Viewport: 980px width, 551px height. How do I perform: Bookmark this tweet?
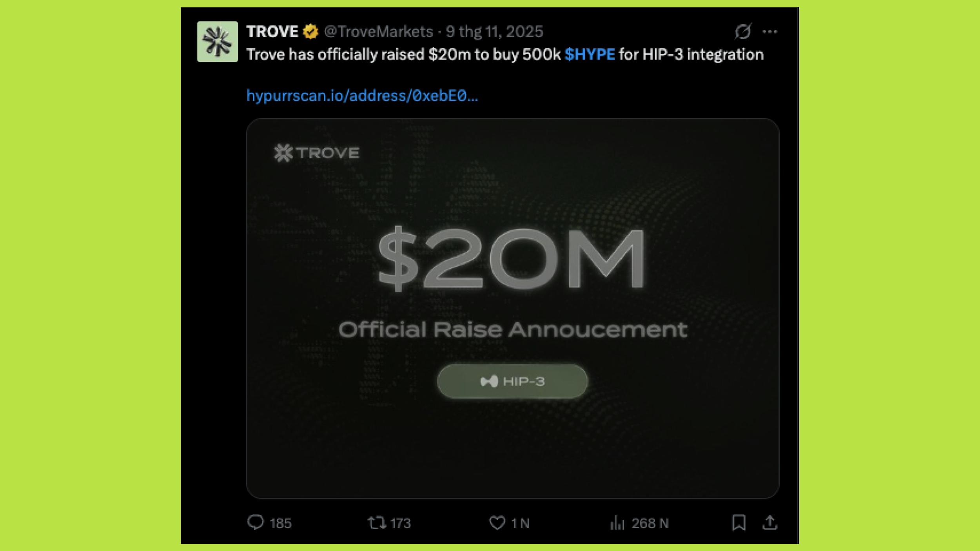pos(739,522)
